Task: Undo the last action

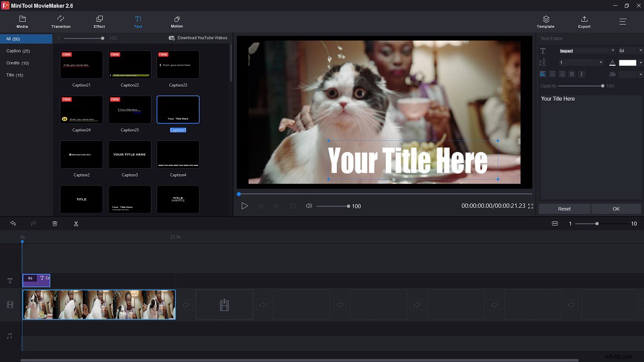Action: coord(13,223)
